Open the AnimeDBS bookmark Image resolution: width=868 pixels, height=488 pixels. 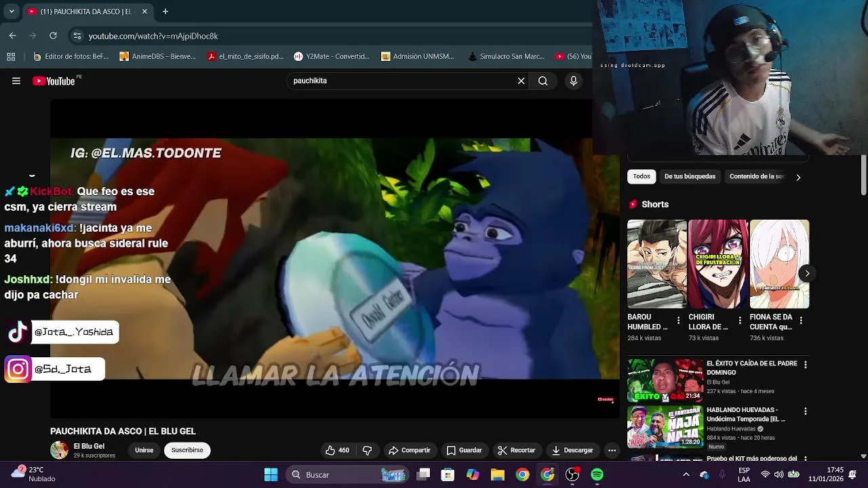tap(157, 56)
